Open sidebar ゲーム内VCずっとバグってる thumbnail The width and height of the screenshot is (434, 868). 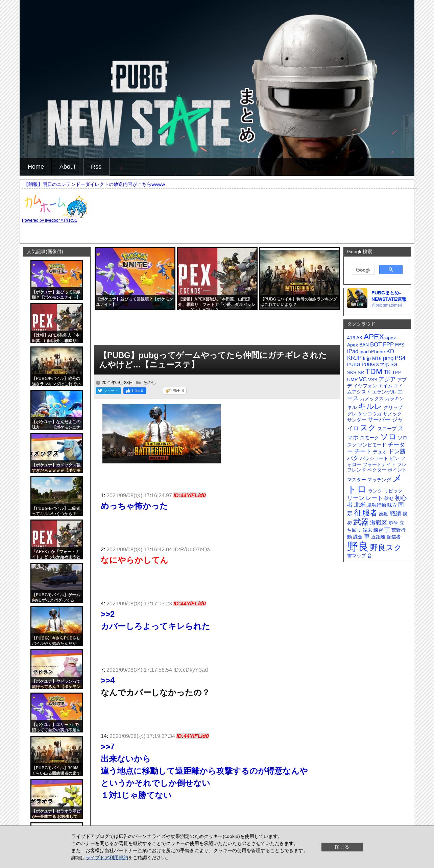tap(57, 583)
